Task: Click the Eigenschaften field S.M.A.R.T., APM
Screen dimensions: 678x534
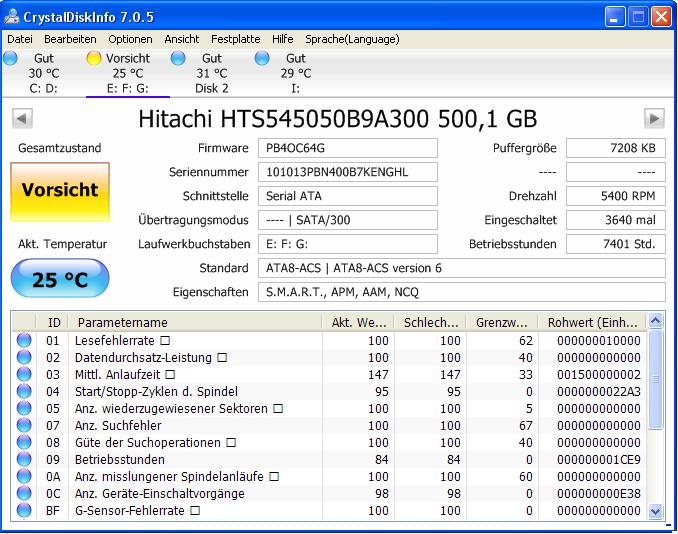Action: [462, 292]
